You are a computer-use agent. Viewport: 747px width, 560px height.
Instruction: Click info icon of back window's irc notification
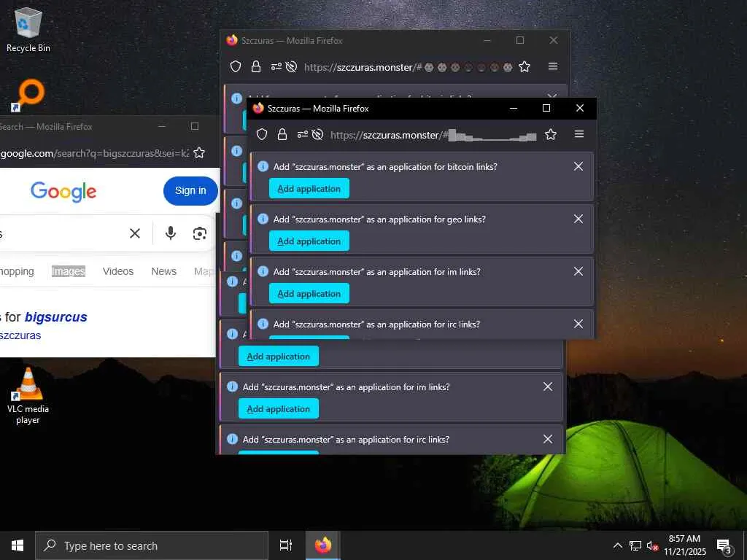click(232, 438)
